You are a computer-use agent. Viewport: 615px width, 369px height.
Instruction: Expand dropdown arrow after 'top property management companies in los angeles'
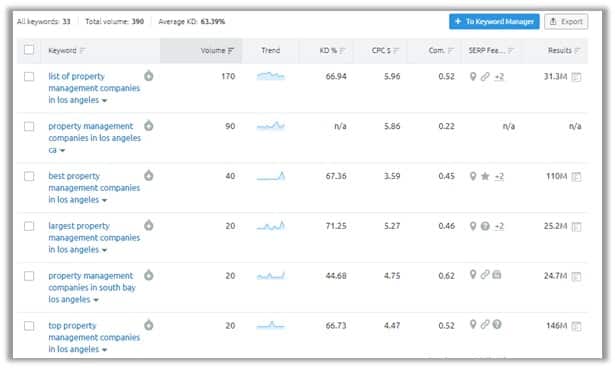104,350
